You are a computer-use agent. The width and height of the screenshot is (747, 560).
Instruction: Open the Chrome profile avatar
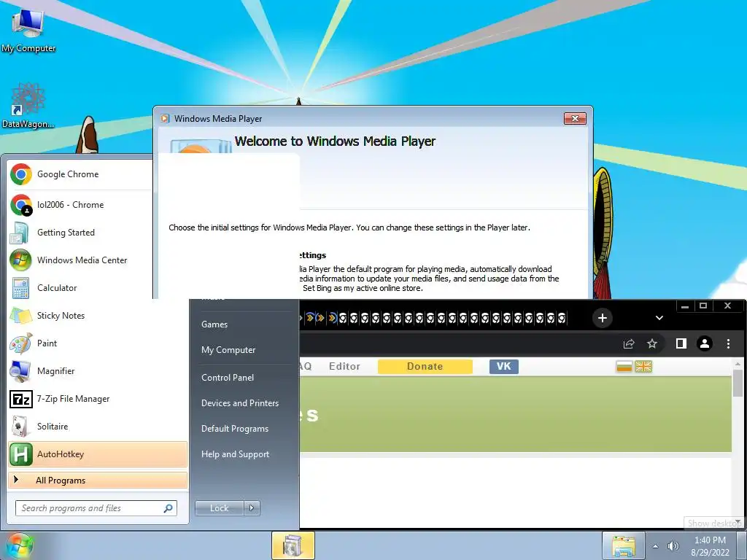tap(705, 343)
